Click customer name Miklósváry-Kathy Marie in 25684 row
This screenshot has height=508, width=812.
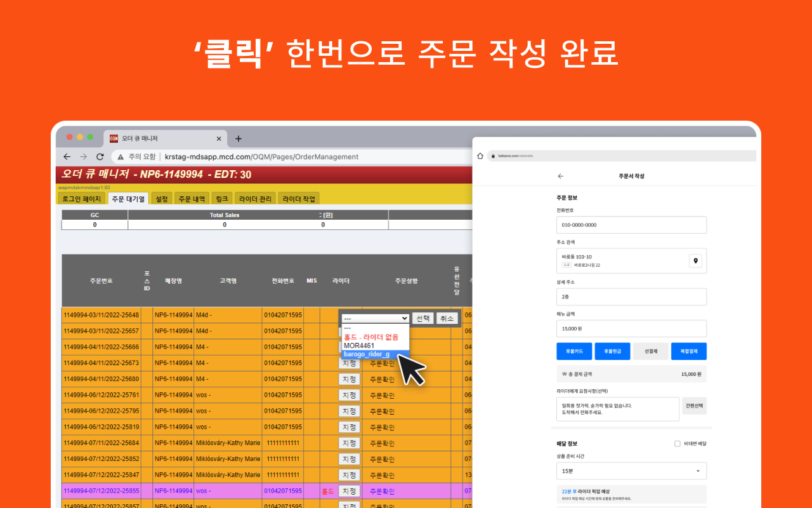tap(228, 443)
